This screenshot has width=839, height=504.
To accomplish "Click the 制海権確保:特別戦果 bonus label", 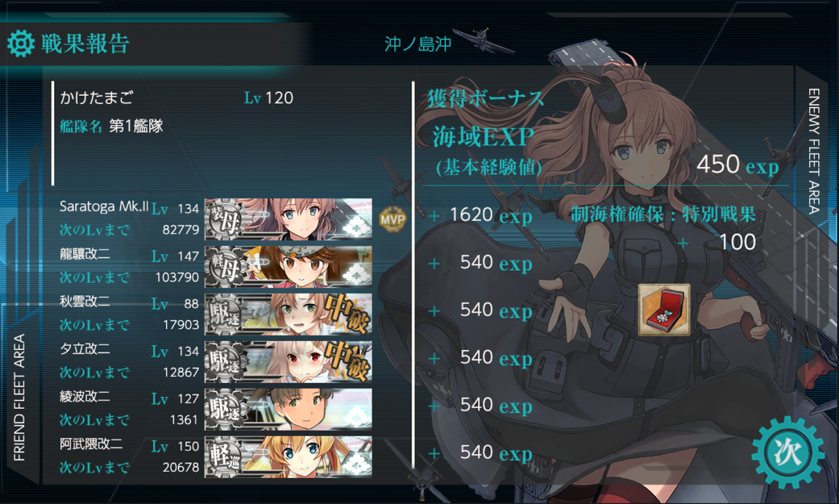I will [663, 214].
